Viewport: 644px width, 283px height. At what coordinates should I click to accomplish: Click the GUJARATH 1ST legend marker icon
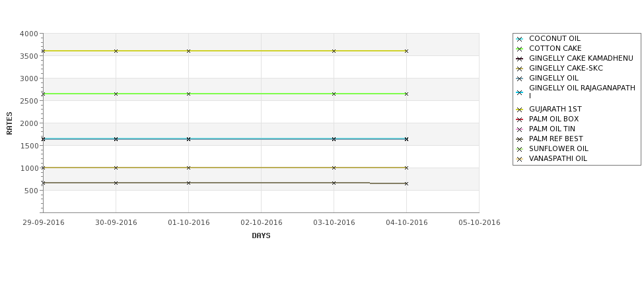519,110
